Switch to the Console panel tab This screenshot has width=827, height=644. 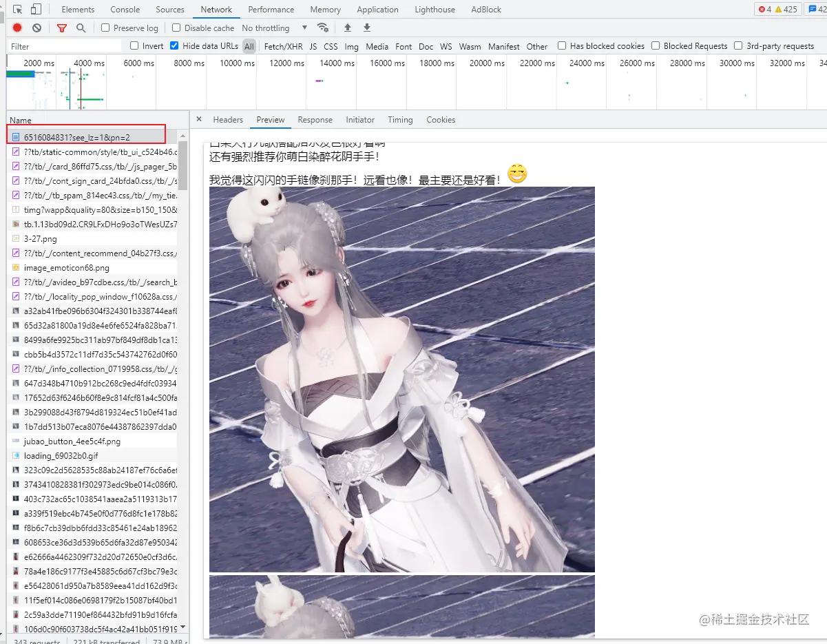click(x=125, y=10)
